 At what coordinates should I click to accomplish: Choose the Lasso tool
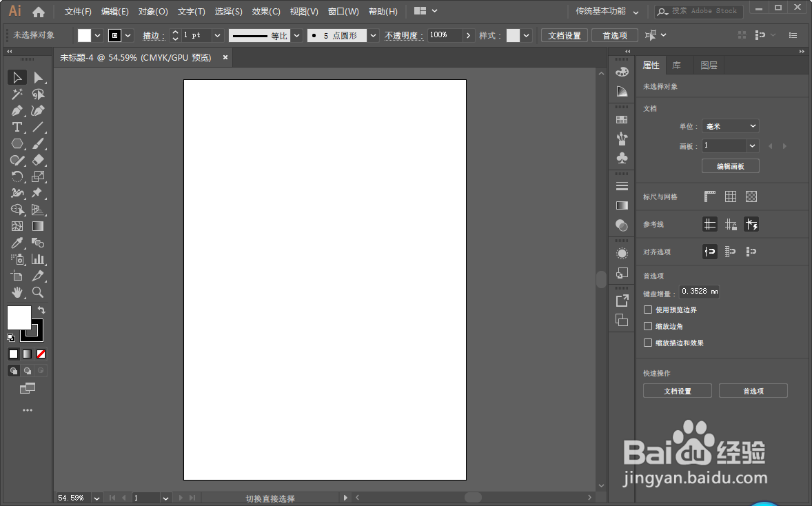click(38, 94)
